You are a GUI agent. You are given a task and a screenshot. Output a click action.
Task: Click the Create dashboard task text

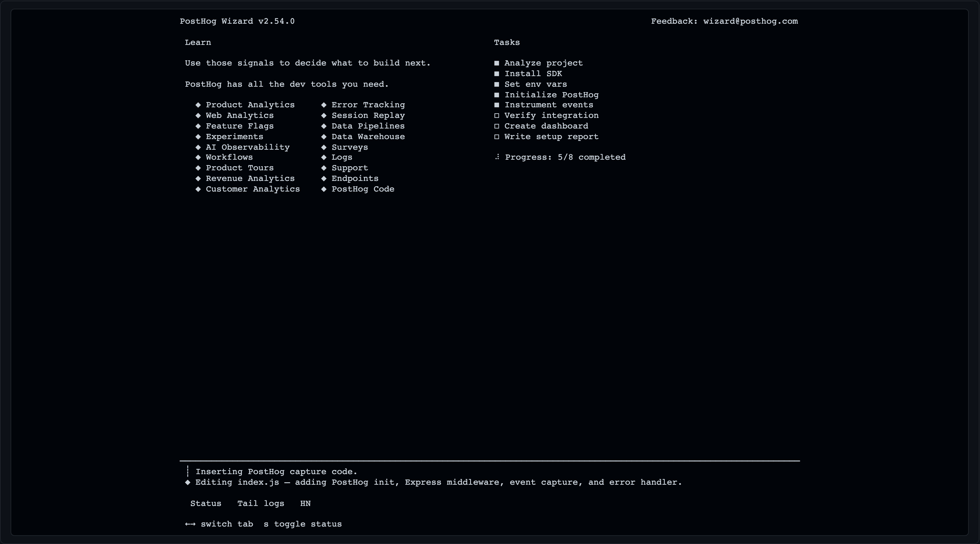pyautogui.click(x=546, y=126)
